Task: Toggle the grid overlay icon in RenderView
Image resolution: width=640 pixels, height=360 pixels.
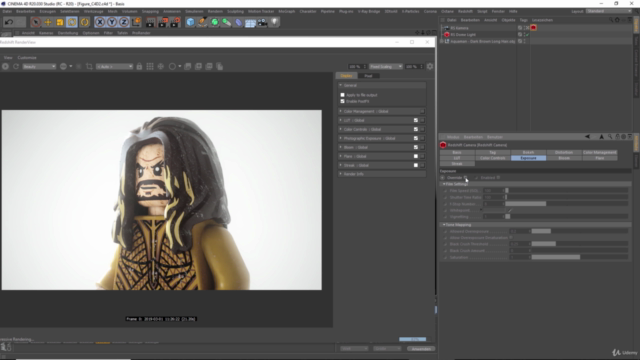Action: [x=150, y=66]
